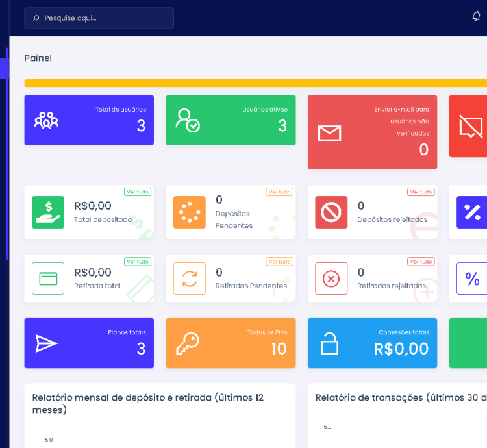The width and height of the screenshot is (487, 448).
Task: Open Ver tudo for Retiradas rejeitadas
Action: click(421, 262)
